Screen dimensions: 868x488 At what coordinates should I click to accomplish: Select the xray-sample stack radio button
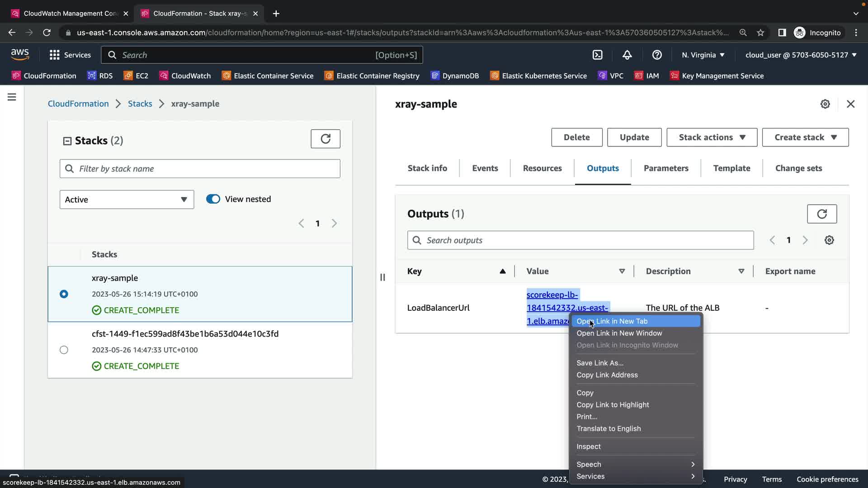(64, 294)
